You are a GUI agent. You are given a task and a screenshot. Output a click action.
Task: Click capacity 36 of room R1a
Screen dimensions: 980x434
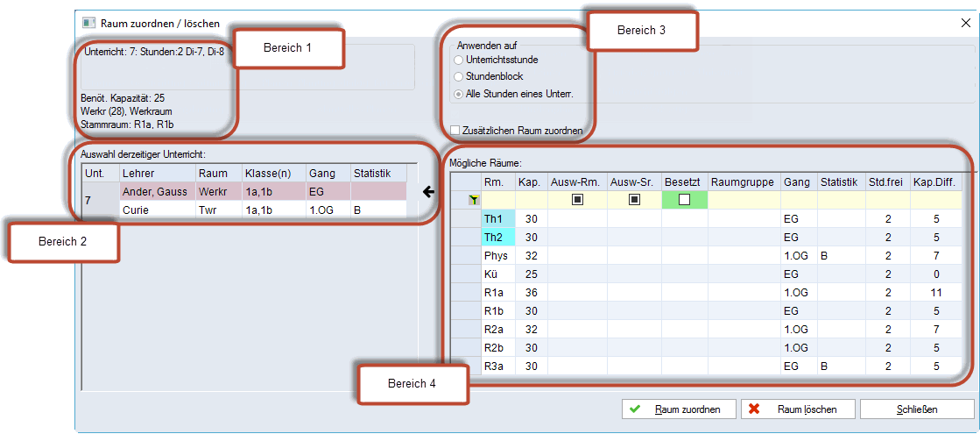point(532,292)
